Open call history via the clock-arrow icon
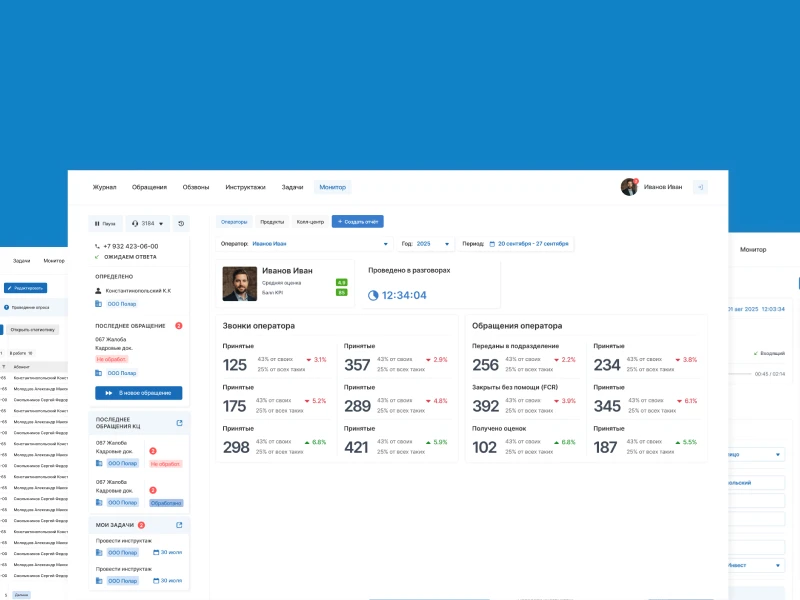800x600 pixels. click(181, 223)
